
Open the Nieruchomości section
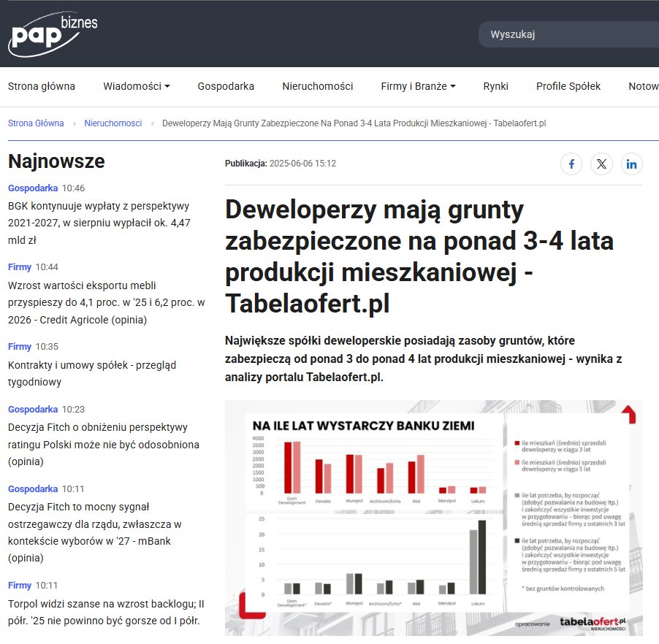coord(317,86)
